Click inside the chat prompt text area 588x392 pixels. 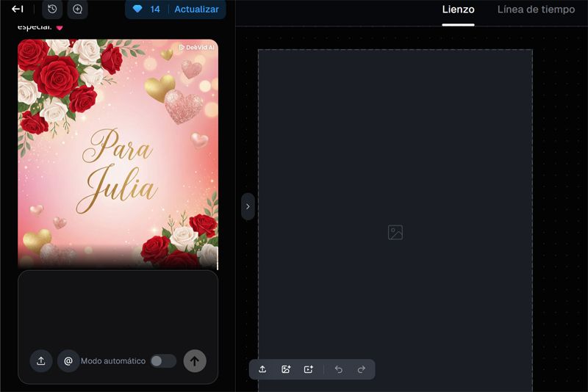click(118, 309)
